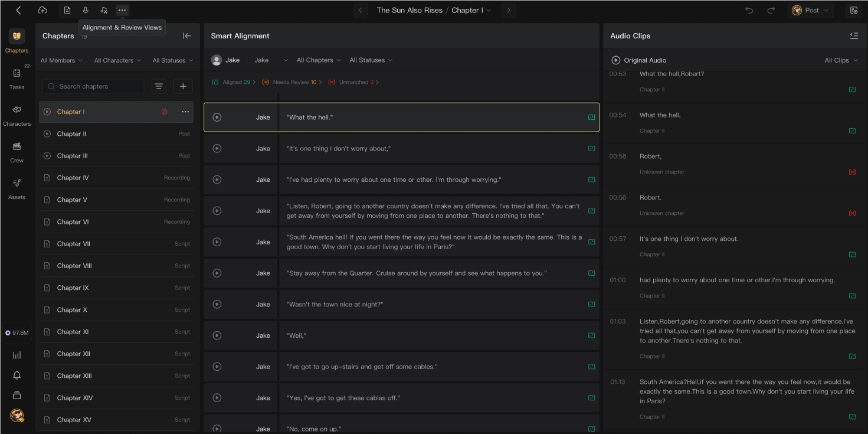Go to the next chapter arrow
Screen dimensions: 868x434
tap(509, 10)
